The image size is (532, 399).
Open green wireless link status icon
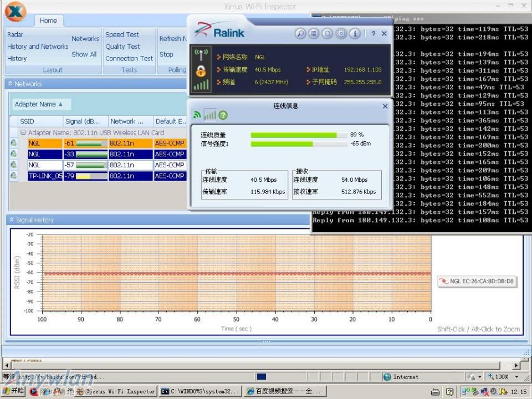pos(197,115)
